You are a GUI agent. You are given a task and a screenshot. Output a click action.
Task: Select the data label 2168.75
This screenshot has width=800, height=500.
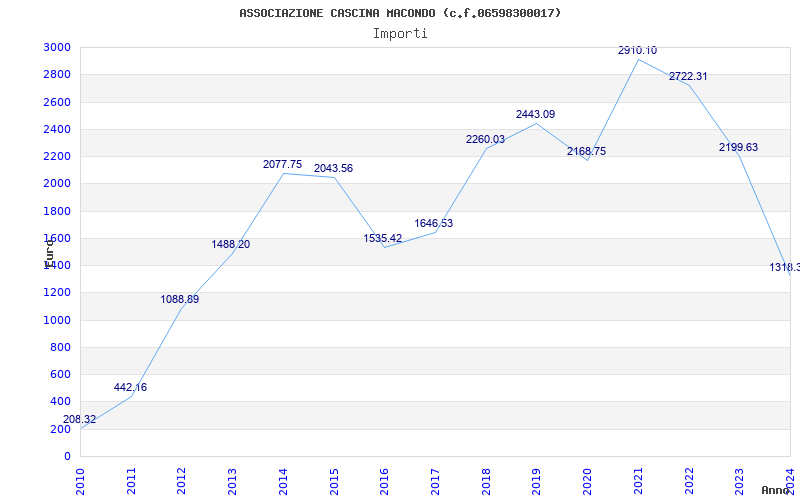(586, 152)
